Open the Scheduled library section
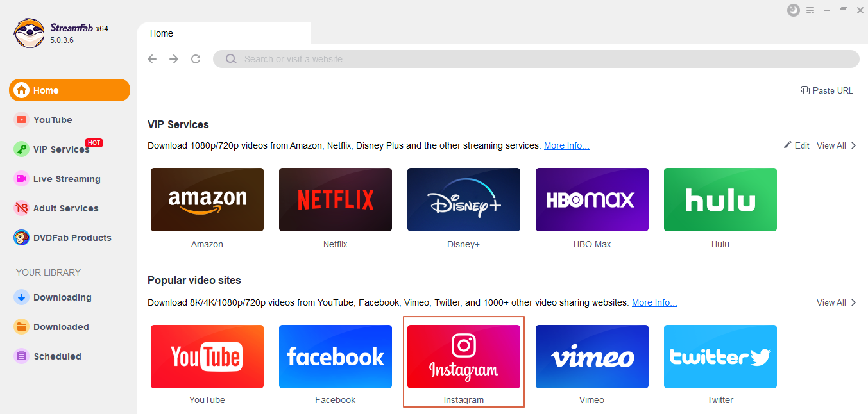The width and height of the screenshot is (868, 414). click(69, 356)
